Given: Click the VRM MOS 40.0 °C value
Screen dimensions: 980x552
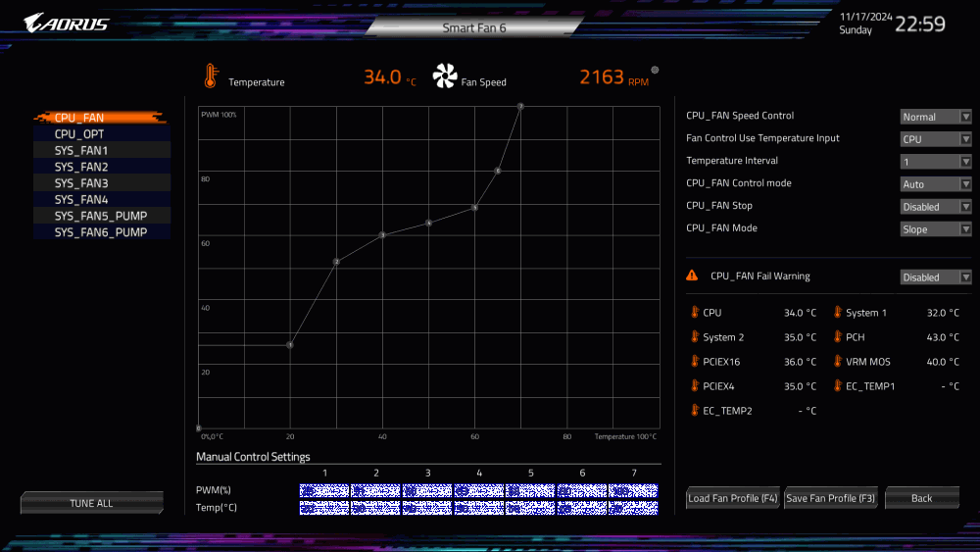Looking at the screenshot, I should tap(943, 362).
